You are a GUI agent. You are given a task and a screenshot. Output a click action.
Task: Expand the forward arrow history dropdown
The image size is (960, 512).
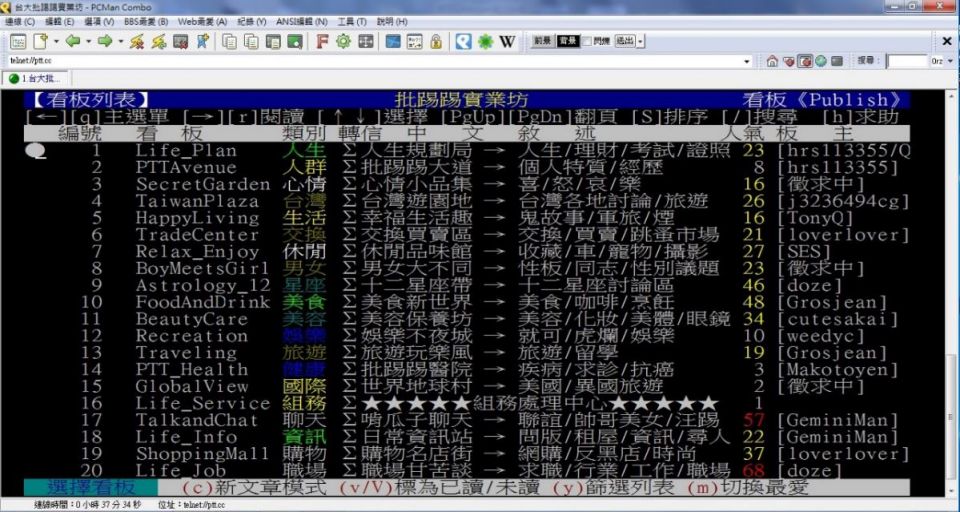pos(121,42)
